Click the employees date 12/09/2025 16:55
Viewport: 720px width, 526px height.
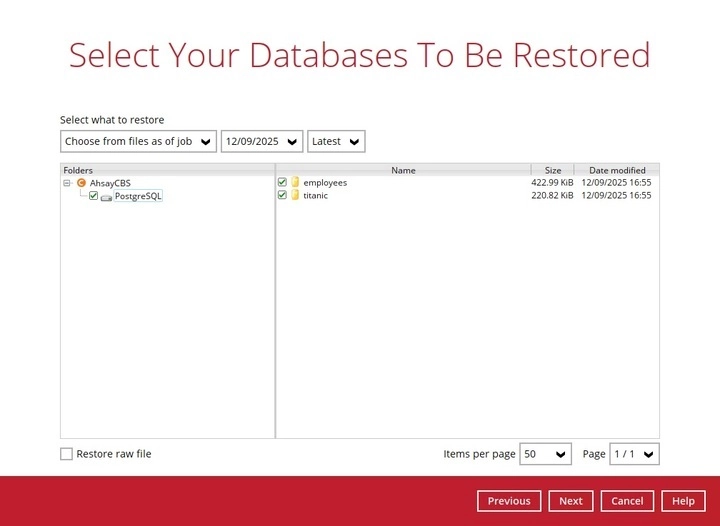616,182
